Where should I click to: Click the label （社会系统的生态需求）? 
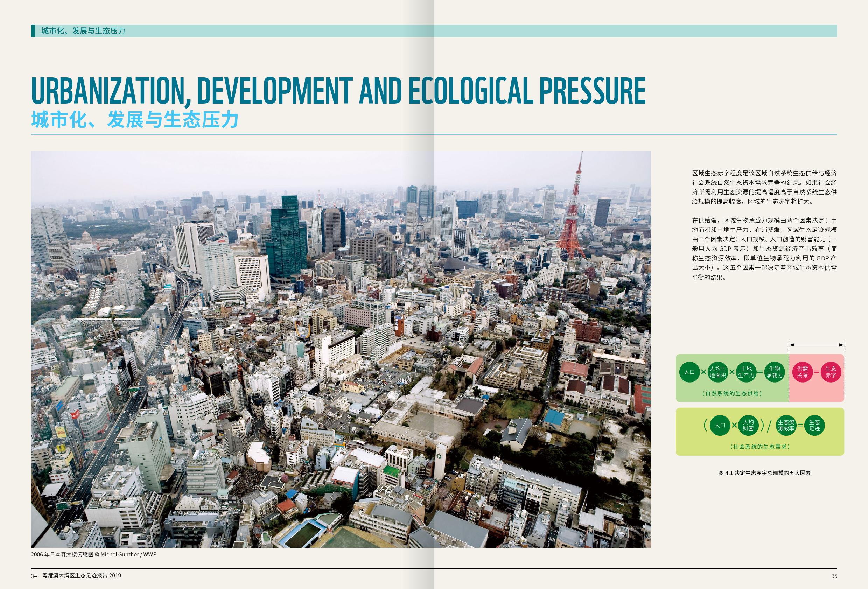click(760, 447)
